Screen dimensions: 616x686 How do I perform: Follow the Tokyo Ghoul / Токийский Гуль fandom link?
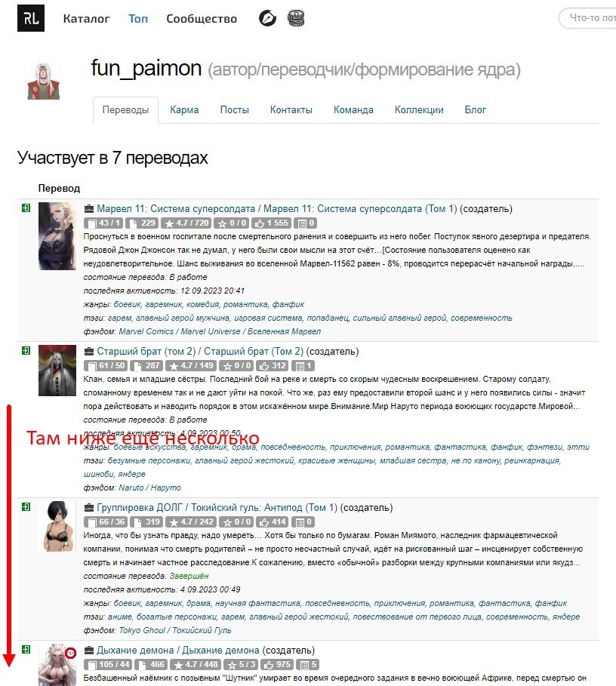coord(175,630)
